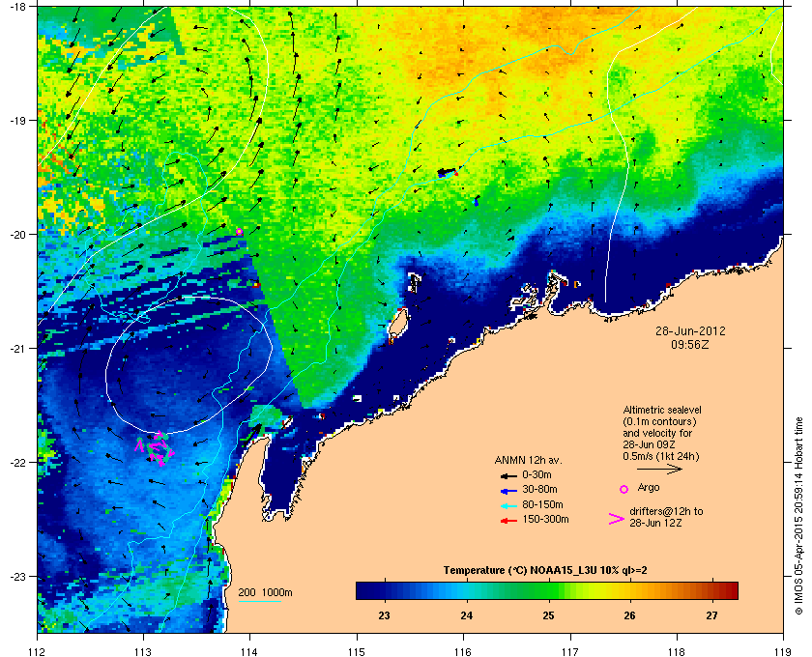
Task: Click the ANMN mooring markers near 115.8E 19.5S
Action: pos(448,172)
